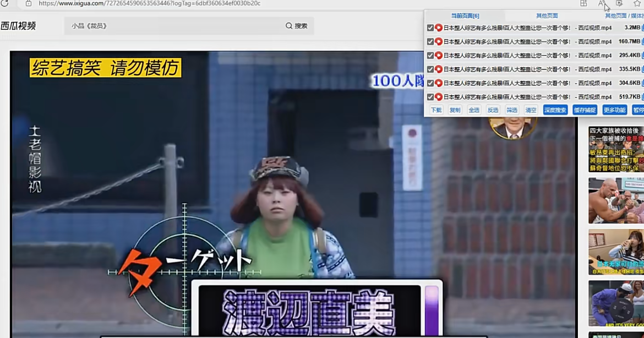644x338 pixels.
Task: Deselect the 304.6KB file checkbox
Action: point(430,83)
